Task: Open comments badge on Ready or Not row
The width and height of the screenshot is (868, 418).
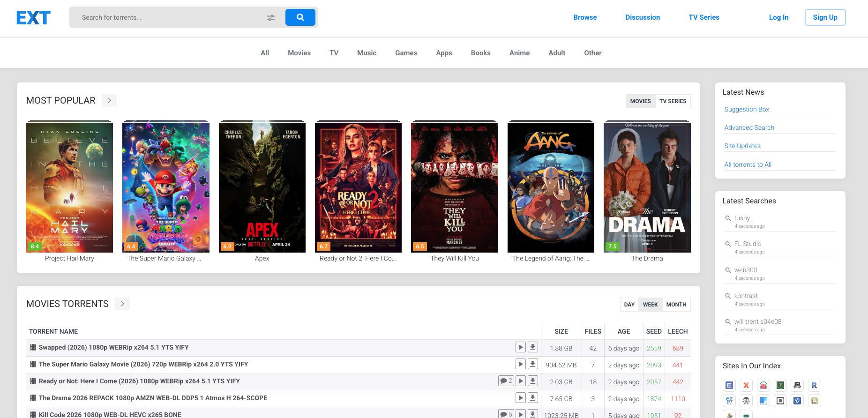Action: coord(506,381)
